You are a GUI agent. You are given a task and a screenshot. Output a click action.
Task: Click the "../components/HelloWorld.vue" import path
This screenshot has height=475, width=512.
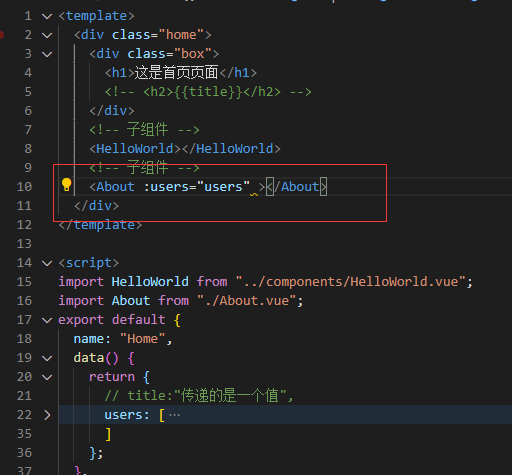pyautogui.click(x=350, y=282)
